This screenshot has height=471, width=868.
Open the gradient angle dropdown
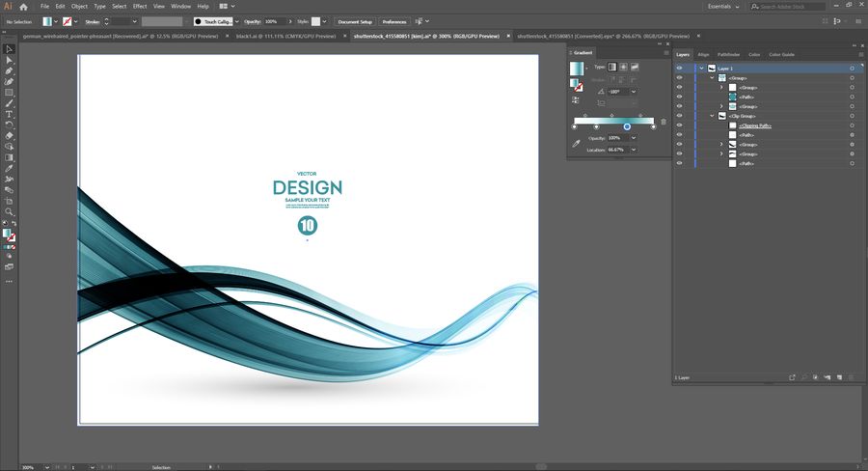pos(633,92)
